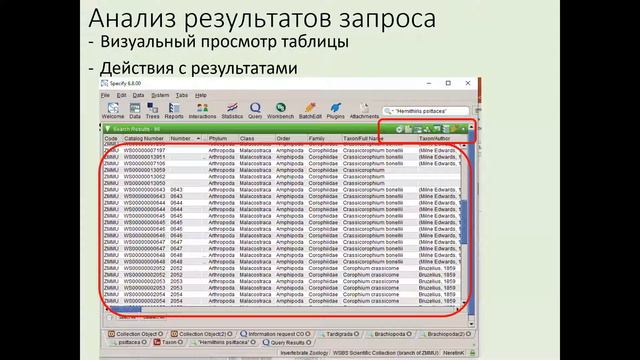Open the Attachments toolbar icon
Image resolution: width=640 pixels, height=360 pixels.
pyautogui.click(x=364, y=111)
